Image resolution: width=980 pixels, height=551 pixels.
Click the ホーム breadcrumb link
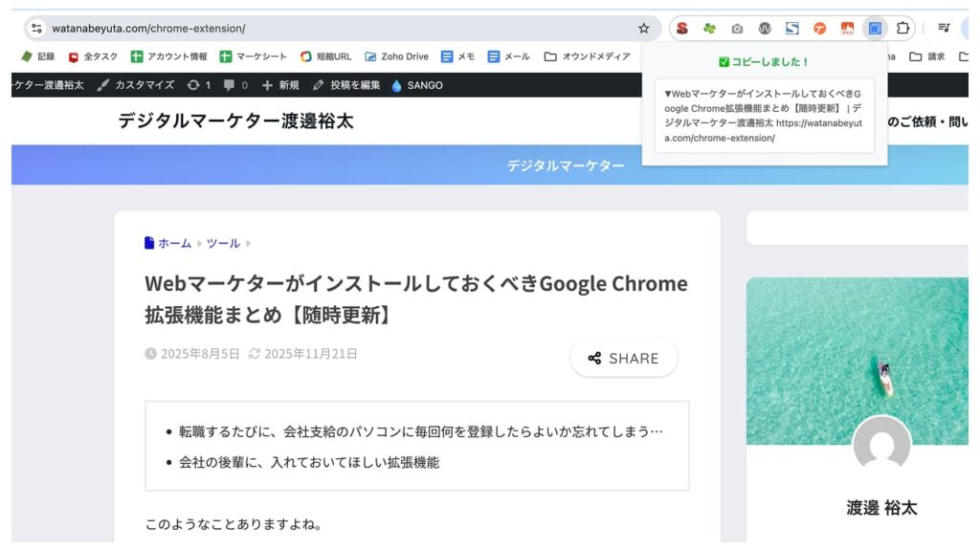tap(174, 243)
